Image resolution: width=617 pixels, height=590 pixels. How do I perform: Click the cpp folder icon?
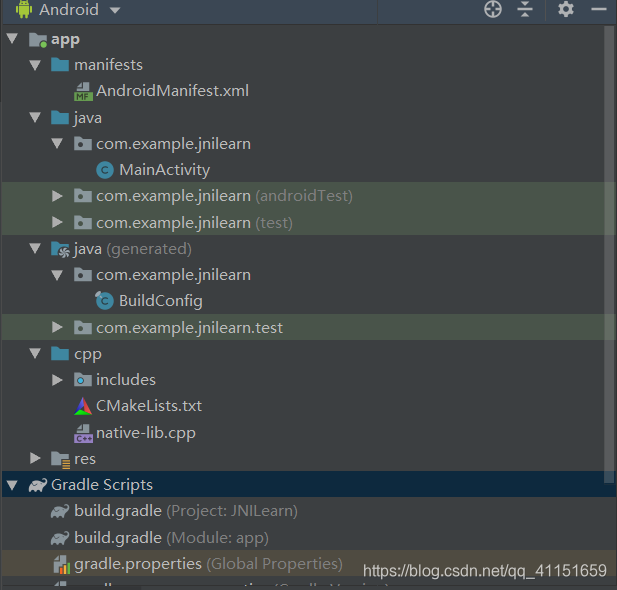point(60,353)
